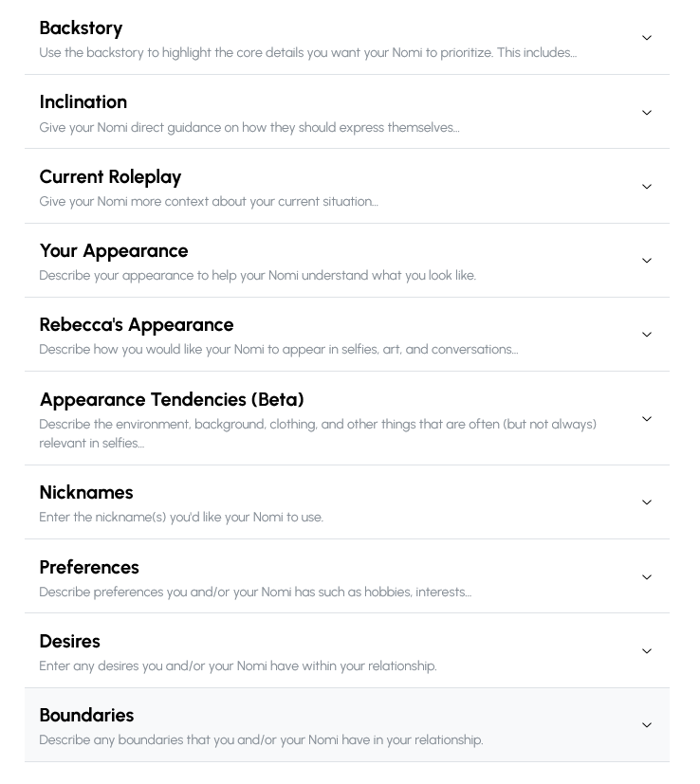Click the Backstory heading
700x784 pixels.
point(81,28)
